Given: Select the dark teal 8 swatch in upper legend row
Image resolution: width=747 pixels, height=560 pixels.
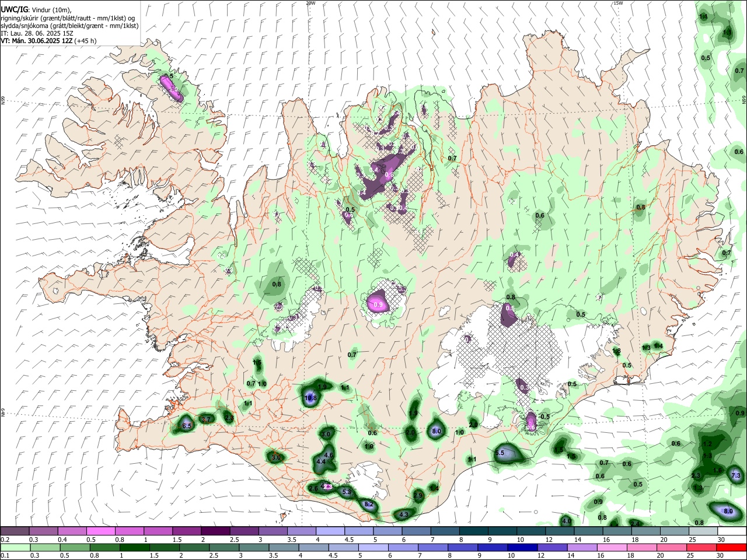Looking at the screenshot, I should (473, 531).
